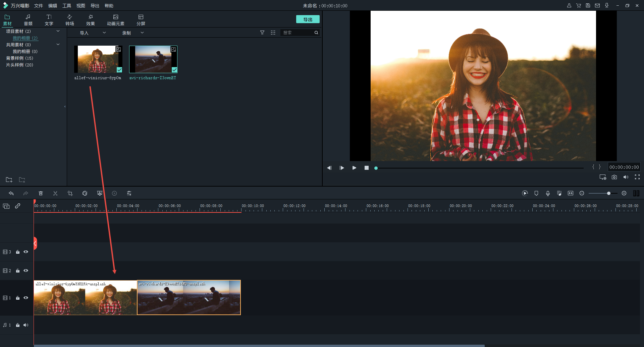Add a new folder in media library

pyautogui.click(x=9, y=180)
